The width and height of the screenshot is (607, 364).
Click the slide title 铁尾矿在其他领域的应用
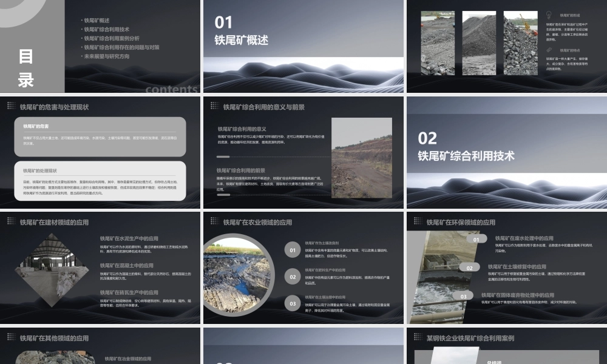tap(54, 338)
